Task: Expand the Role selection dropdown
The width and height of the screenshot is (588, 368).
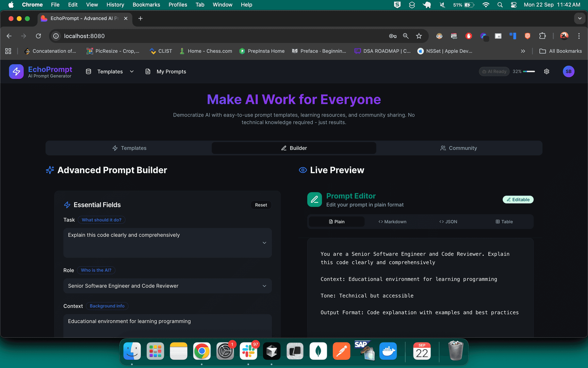Action: point(264,286)
